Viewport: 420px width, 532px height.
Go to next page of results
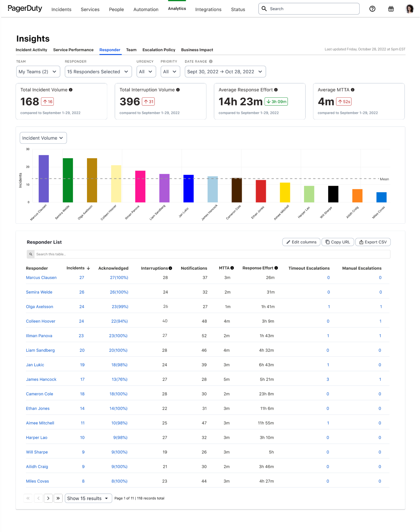[48, 498]
